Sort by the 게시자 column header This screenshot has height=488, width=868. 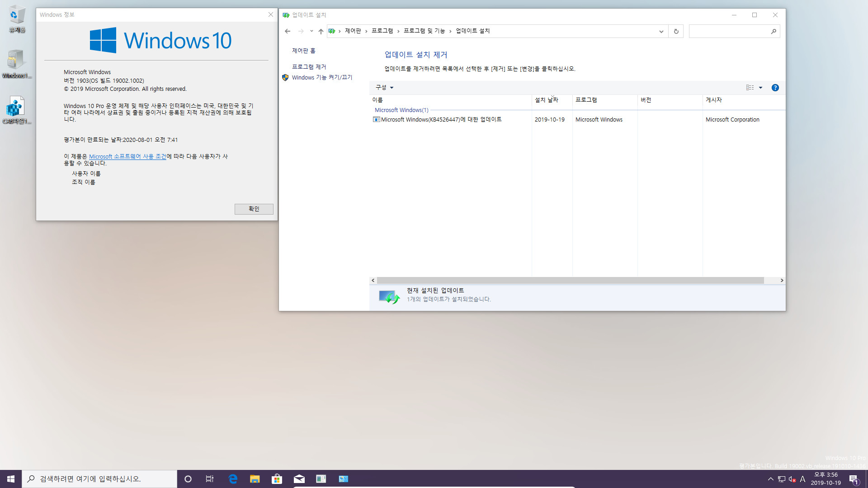tap(744, 100)
